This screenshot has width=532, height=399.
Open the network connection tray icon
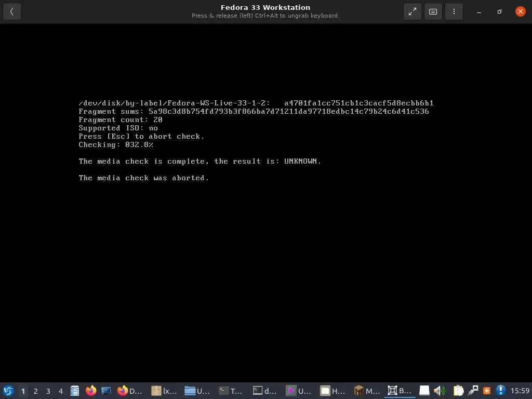coord(473,391)
